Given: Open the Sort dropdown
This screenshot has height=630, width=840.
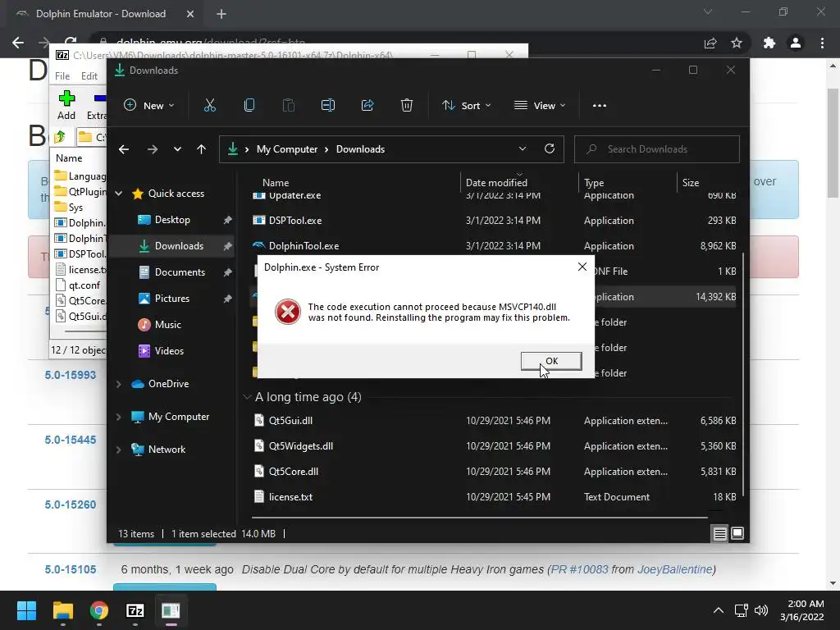Looking at the screenshot, I should click(466, 106).
